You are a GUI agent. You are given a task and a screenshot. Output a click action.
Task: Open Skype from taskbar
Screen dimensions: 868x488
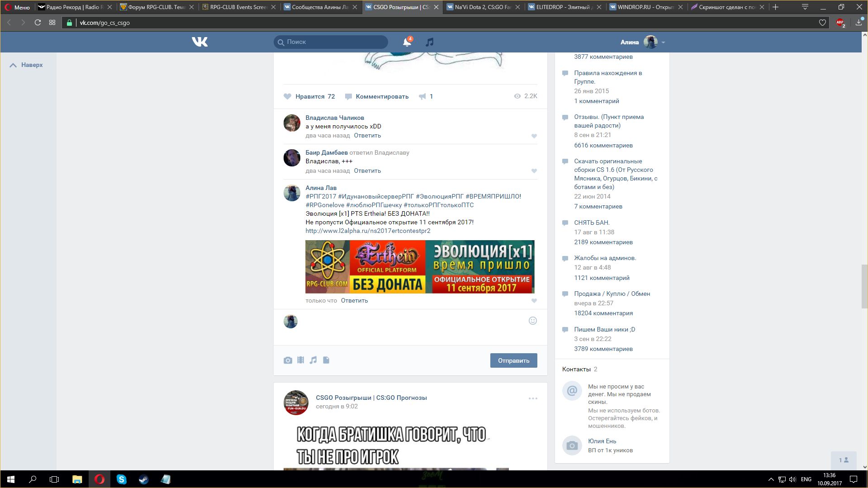(x=122, y=479)
